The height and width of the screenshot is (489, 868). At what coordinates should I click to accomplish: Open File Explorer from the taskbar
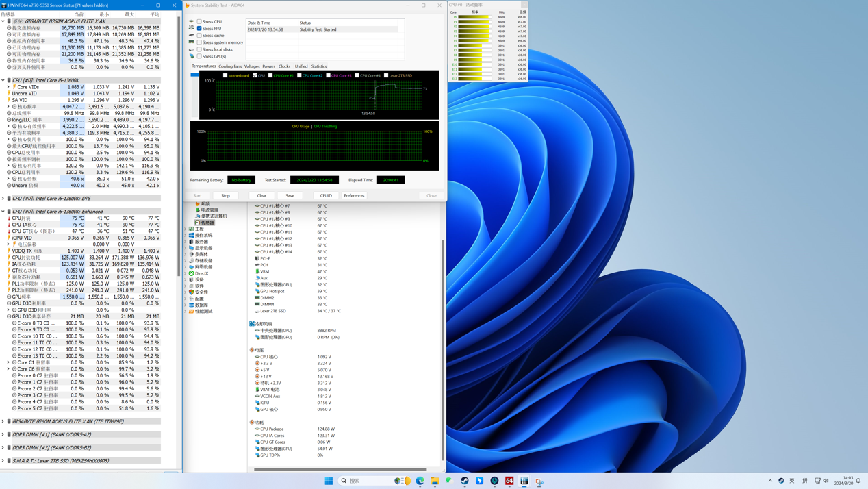click(435, 481)
